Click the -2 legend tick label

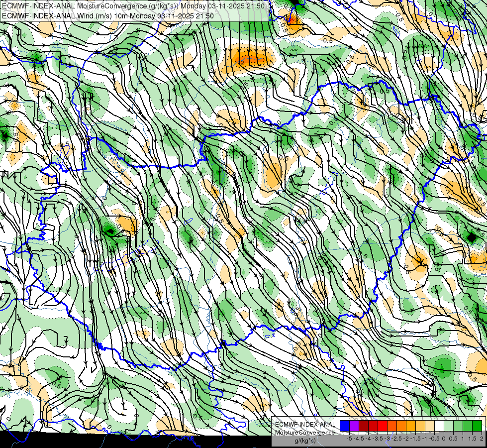(x=406, y=439)
